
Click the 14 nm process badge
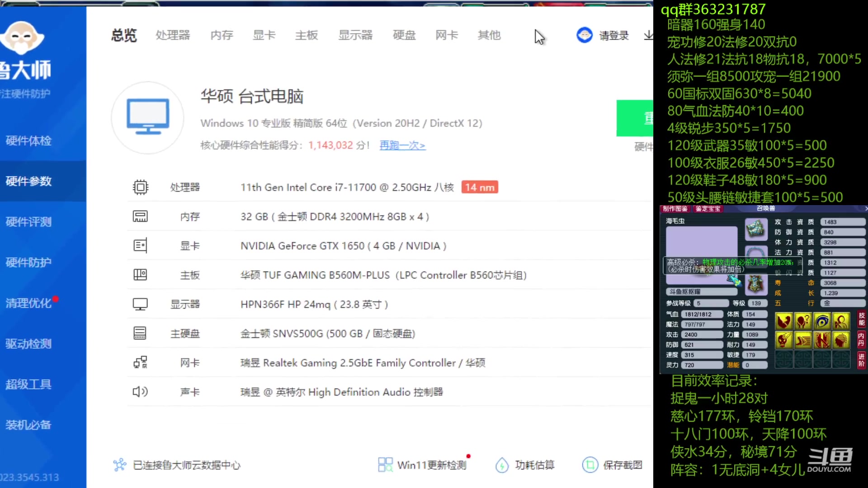(x=480, y=187)
